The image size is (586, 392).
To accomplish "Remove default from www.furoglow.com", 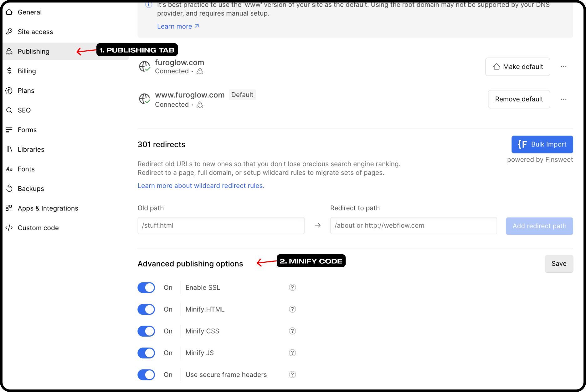I will pos(519,99).
